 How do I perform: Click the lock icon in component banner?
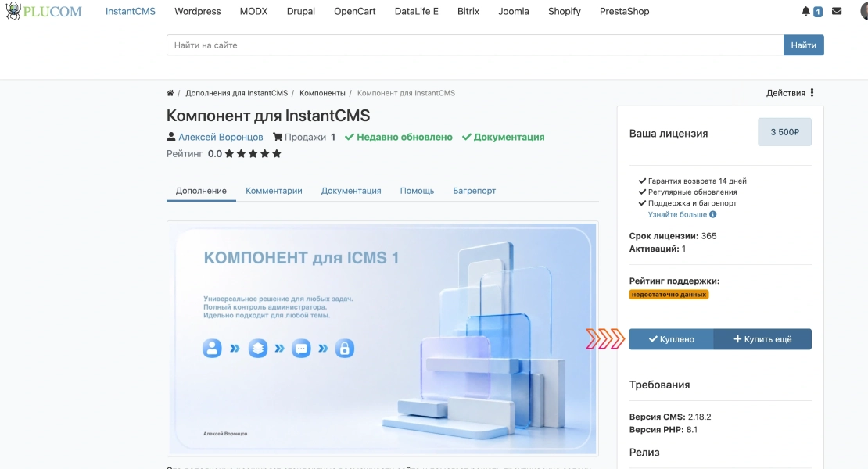coord(344,349)
